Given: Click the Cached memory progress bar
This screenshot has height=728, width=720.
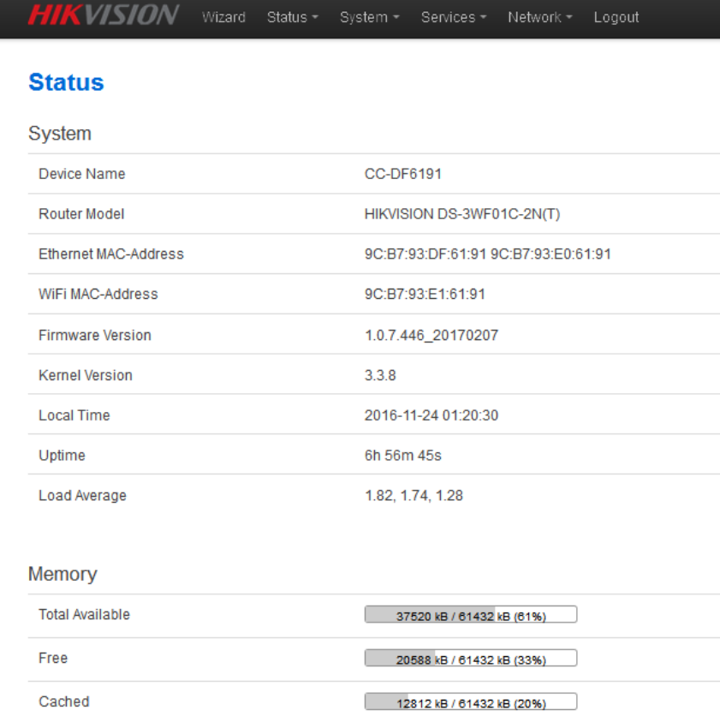Looking at the screenshot, I should tap(471, 702).
